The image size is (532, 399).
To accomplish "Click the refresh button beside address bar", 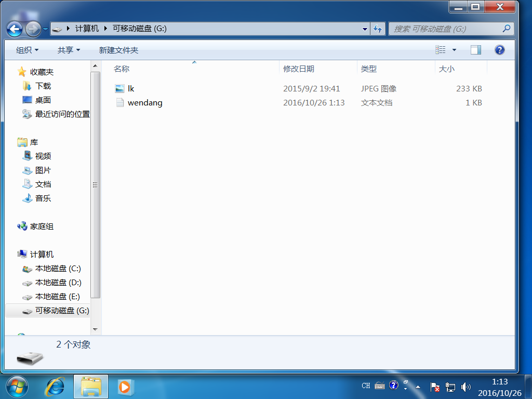I will (x=378, y=29).
